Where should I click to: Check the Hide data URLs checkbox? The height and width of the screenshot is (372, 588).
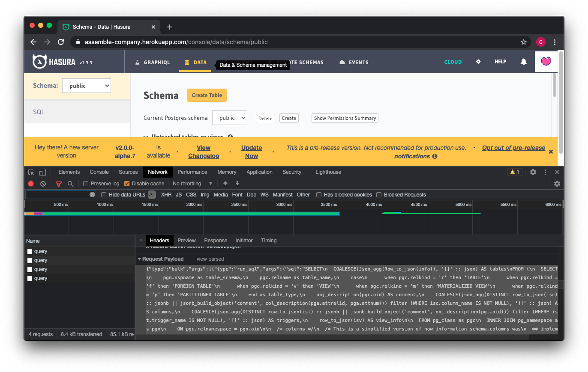(x=104, y=195)
